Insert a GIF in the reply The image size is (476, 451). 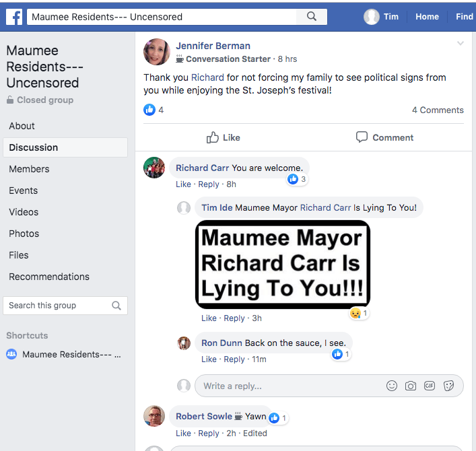coord(430,386)
